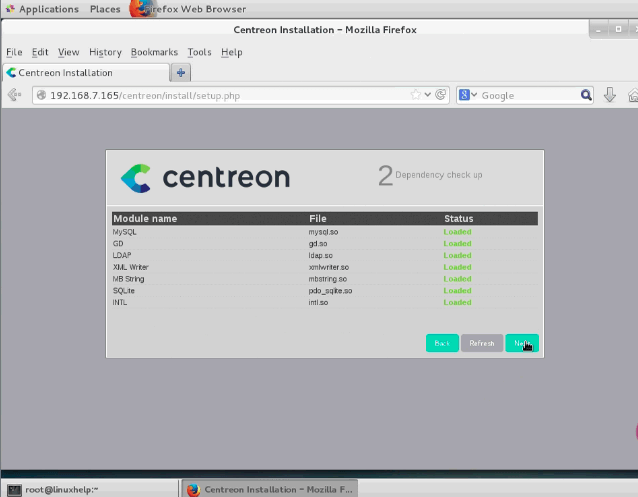The image size is (638, 497).
Task: Open the Bookmarks menu
Action: (x=154, y=52)
